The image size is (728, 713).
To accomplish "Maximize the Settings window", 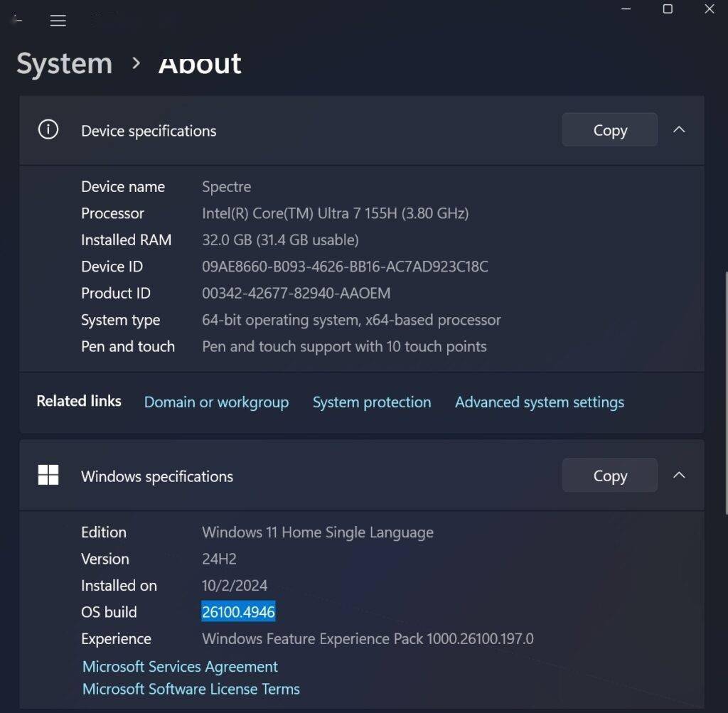I will pyautogui.click(x=668, y=9).
